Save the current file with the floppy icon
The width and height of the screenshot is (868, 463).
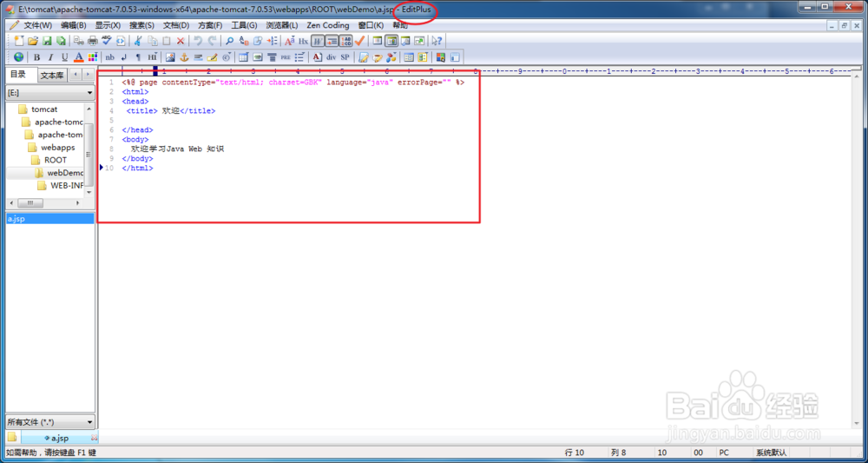coord(47,41)
